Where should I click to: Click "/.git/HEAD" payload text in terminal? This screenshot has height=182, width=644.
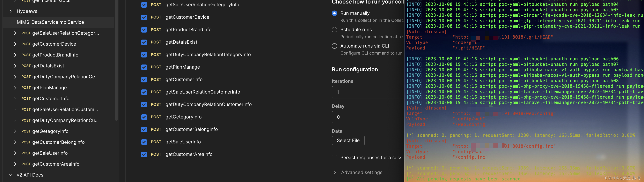[469, 48]
